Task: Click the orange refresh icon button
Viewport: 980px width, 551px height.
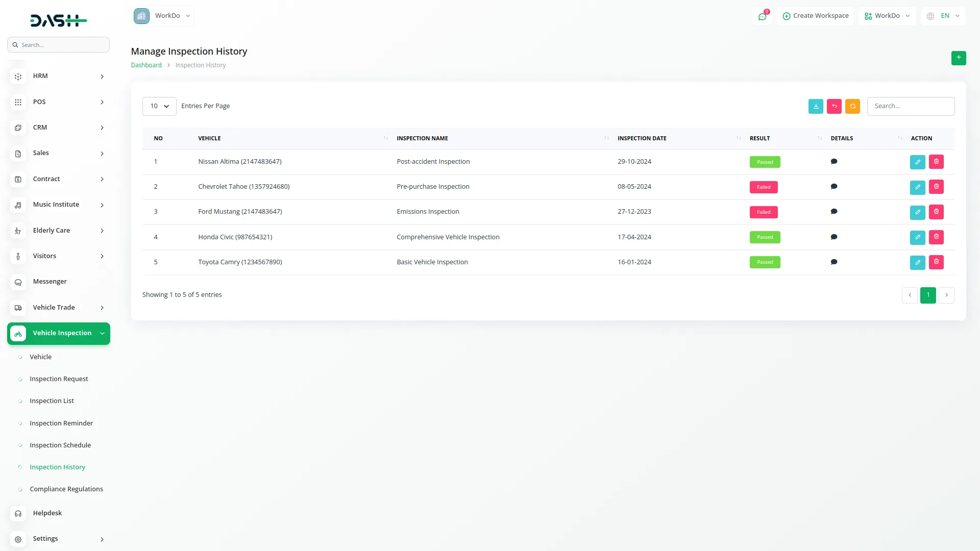Action: [852, 106]
